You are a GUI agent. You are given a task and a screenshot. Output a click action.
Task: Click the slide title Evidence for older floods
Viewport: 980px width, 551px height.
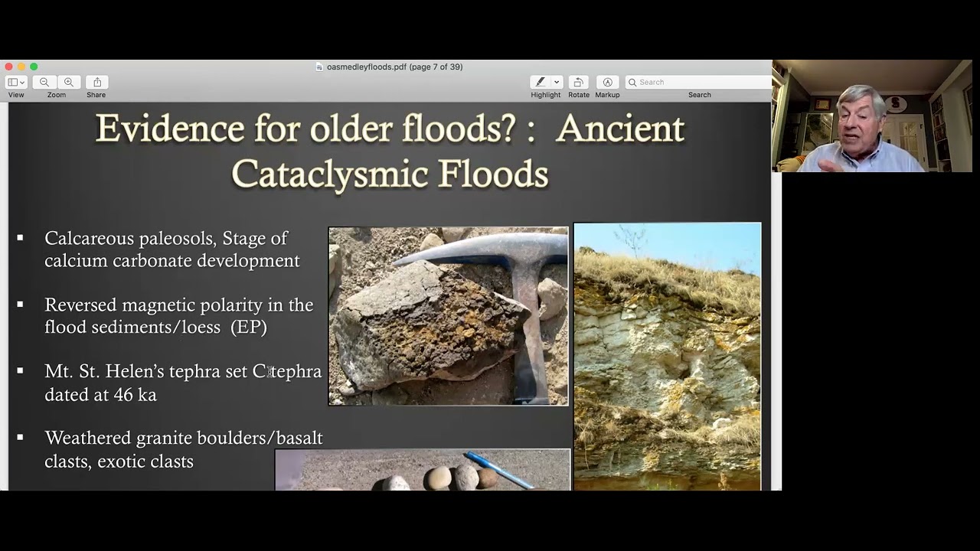point(390,151)
